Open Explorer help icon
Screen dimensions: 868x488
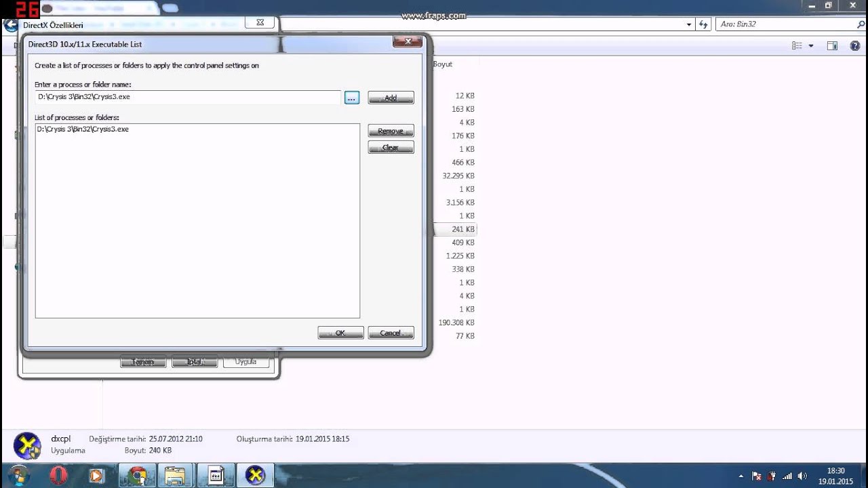click(854, 46)
